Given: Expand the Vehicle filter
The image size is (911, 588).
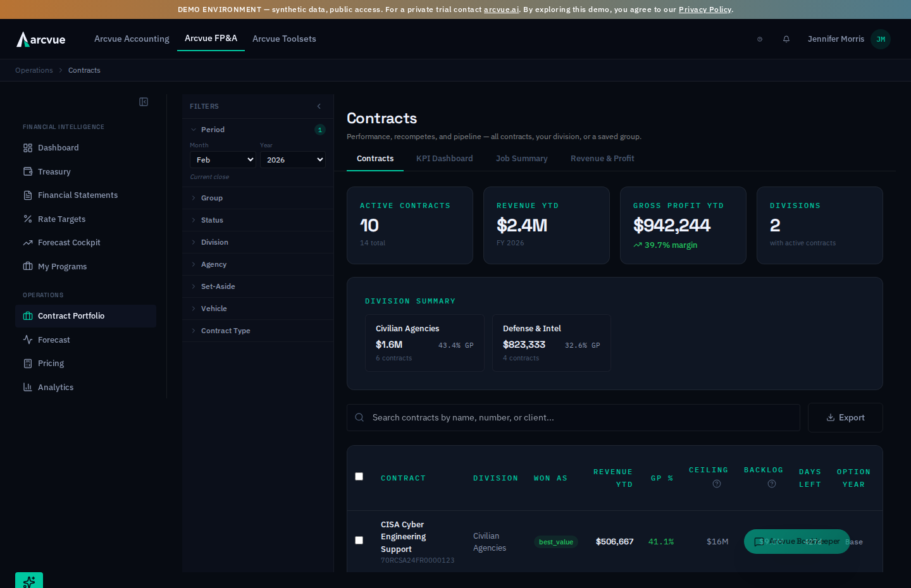Looking at the screenshot, I should 257,309.
